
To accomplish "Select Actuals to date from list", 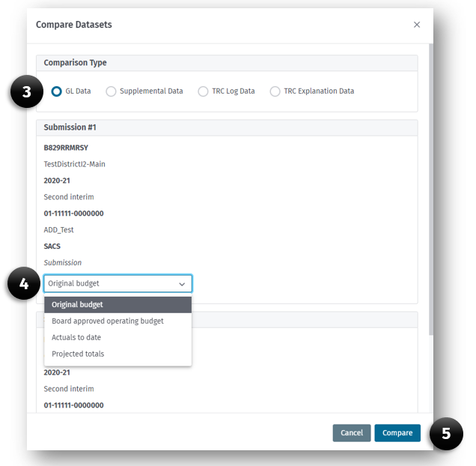I will (x=118, y=337).
